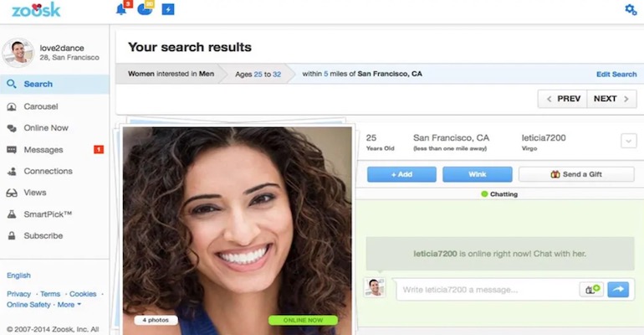The height and width of the screenshot is (335, 644).
Task: Click the blue lightning Boost icon
Action: pyautogui.click(x=168, y=10)
